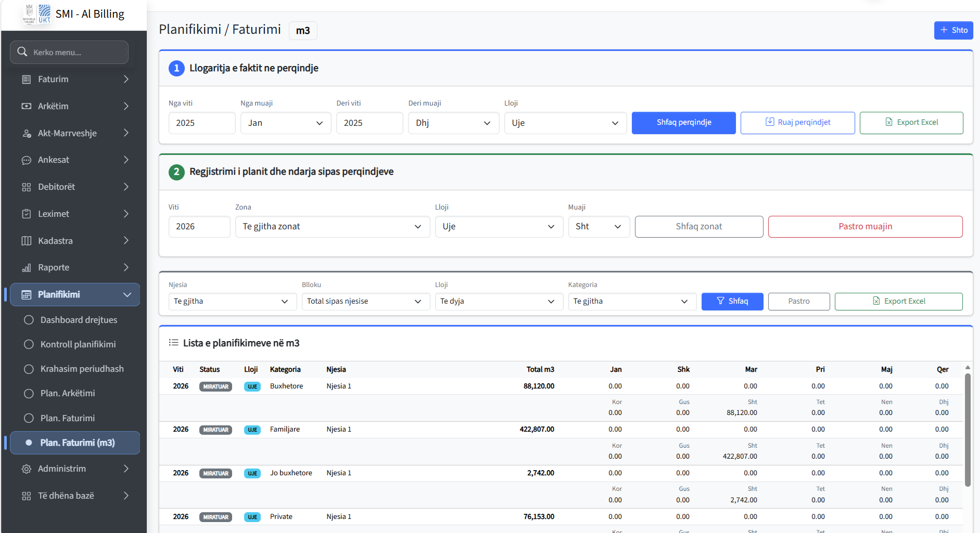Click the save icon on Ruaj perqindjet
The image size is (980, 533).
770,122
